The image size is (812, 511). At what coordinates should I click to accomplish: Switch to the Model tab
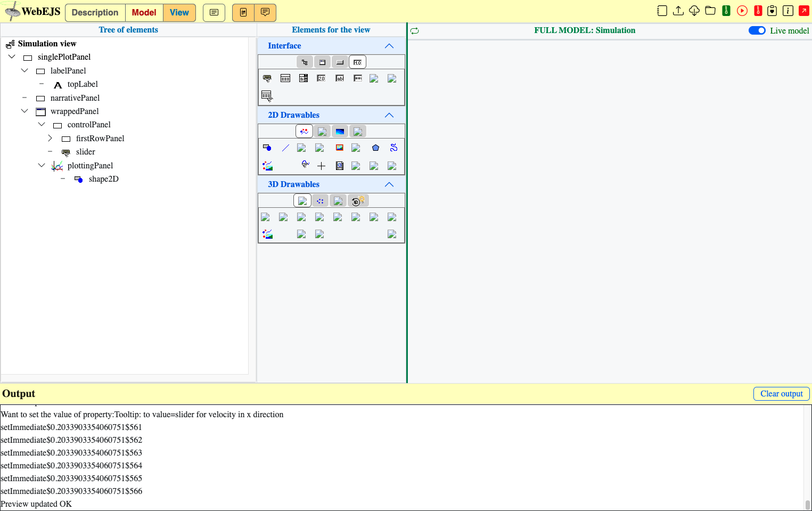[x=144, y=12]
